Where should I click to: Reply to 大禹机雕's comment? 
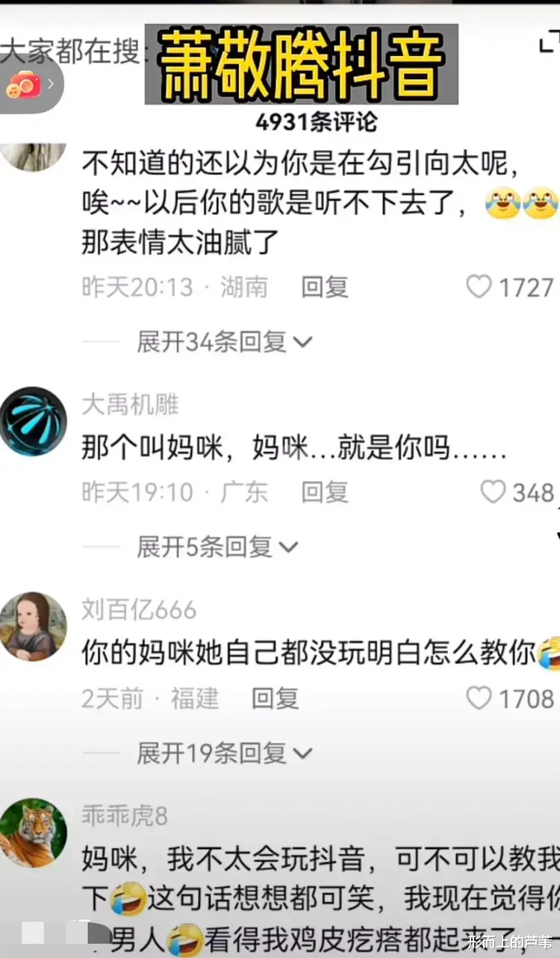[325, 492]
